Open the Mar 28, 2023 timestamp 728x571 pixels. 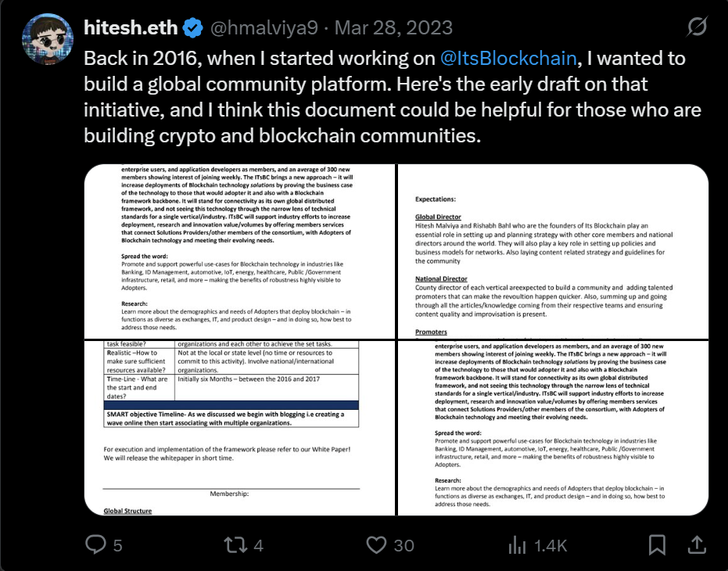393,28
